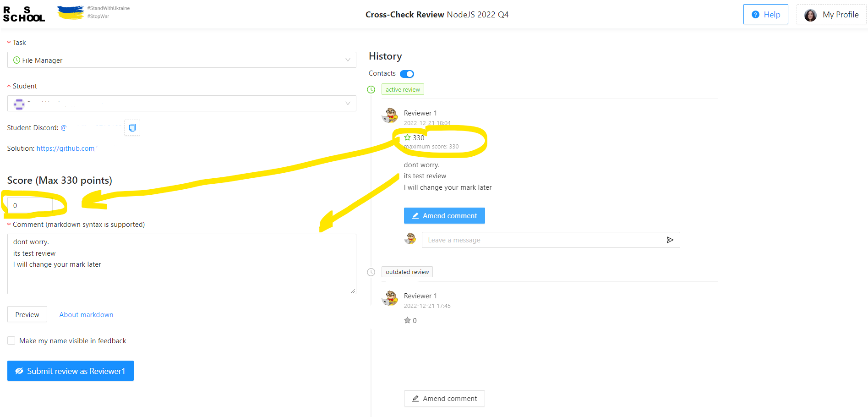The image size is (868, 417).
Task: Click the clock icon beside outdated review
Action: coord(371,272)
